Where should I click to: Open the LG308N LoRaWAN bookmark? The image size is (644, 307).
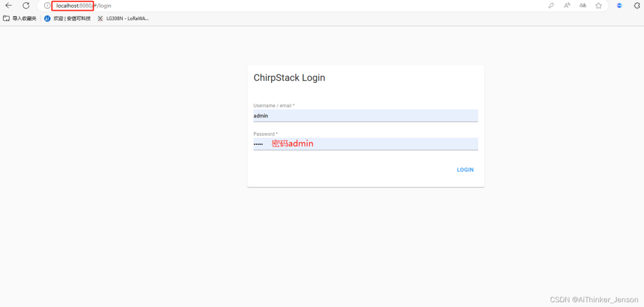(x=123, y=18)
